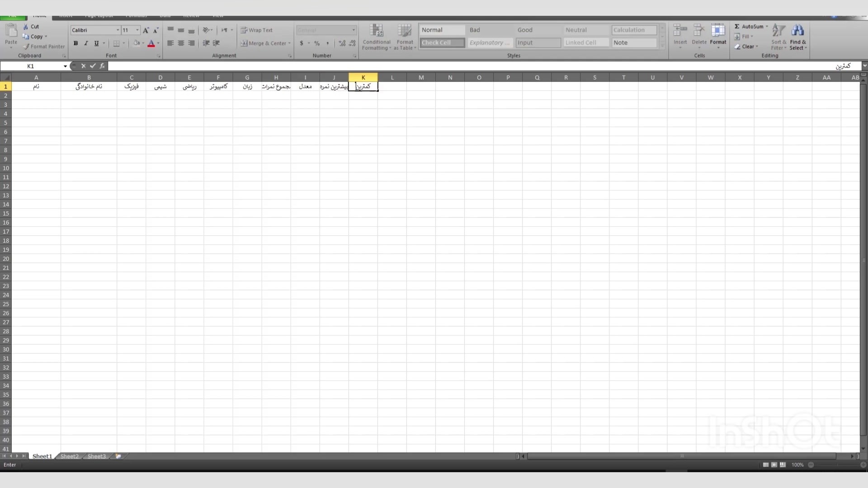The image size is (868, 488).
Task: Open the fill color bucket picker
Action: click(x=137, y=43)
